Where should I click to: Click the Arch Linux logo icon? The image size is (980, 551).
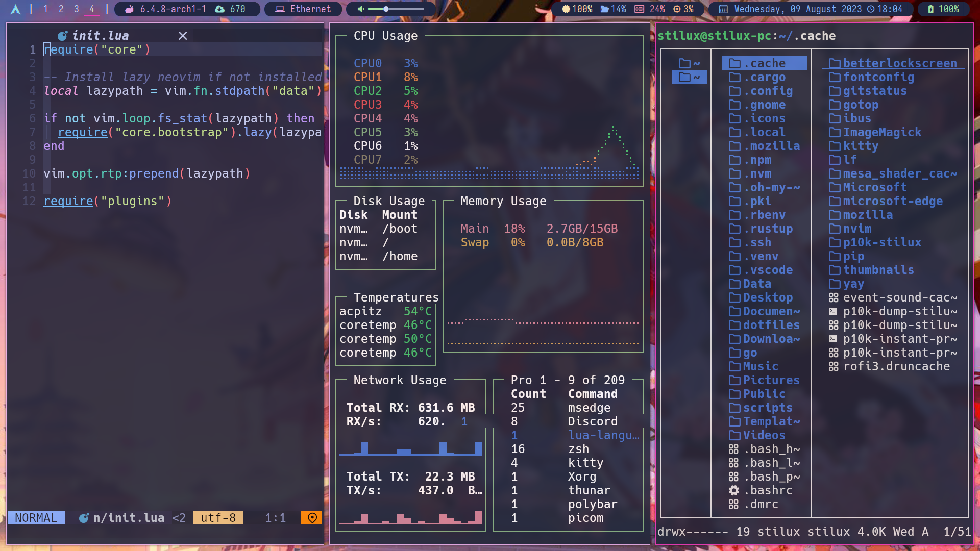[16, 9]
